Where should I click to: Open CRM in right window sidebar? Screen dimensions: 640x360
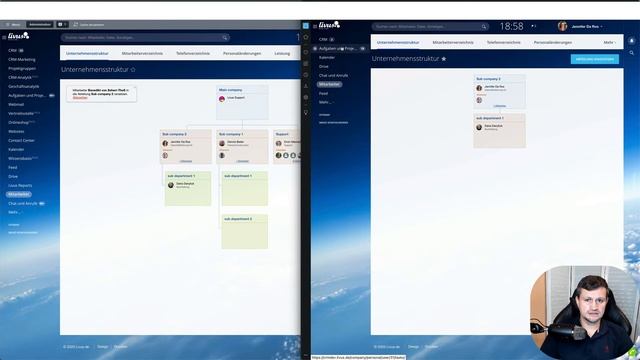pyautogui.click(x=323, y=40)
